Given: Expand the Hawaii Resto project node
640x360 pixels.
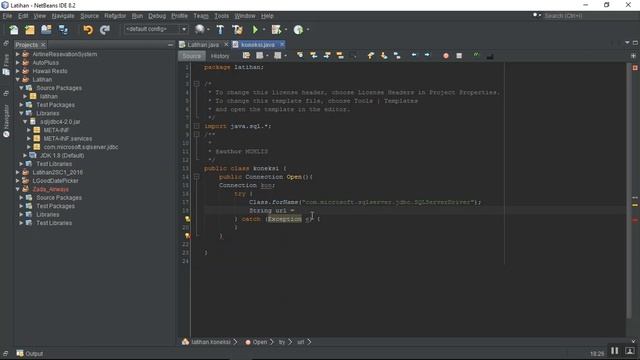Looking at the screenshot, I should [18, 71].
